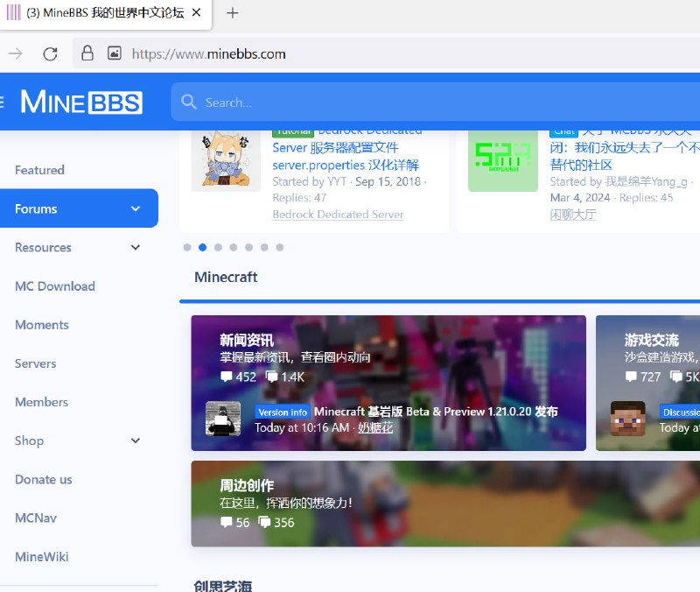This screenshot has width=700, height=592.
Task: Select the fifth carousel dot
Action: 249,247
